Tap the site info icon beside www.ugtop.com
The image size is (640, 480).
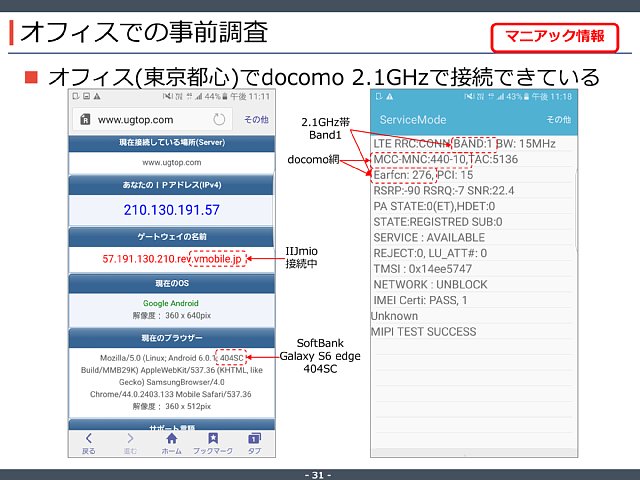pos(85,120)
